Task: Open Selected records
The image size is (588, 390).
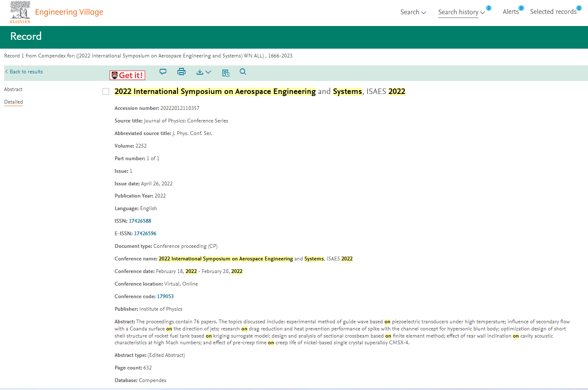Action: tap(553, 12)
